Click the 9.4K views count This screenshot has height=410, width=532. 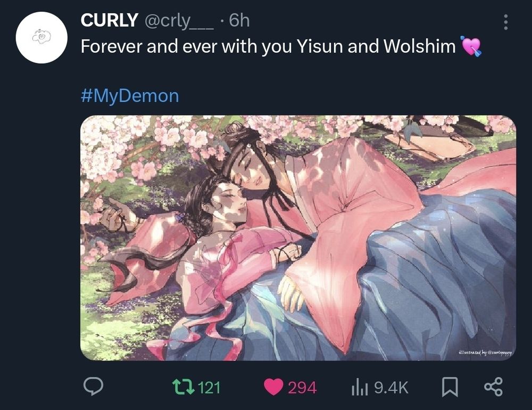click(x=391, y=388)
